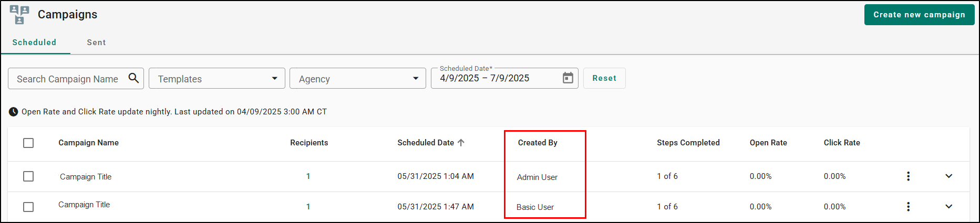Click Campaign Title in Admin User row

(x=86, y=177)
